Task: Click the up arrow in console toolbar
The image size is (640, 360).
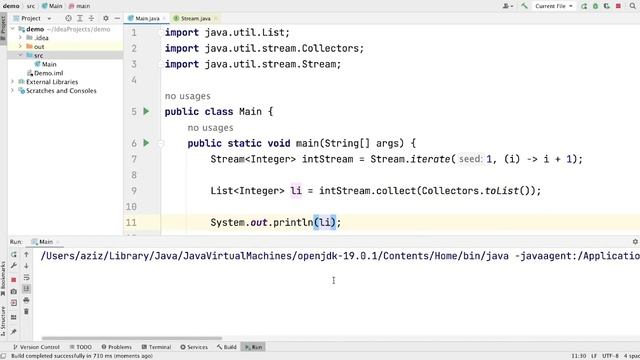Action: click(x=27, y=254)
